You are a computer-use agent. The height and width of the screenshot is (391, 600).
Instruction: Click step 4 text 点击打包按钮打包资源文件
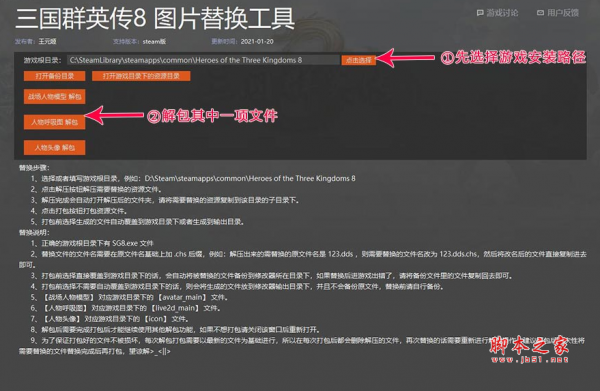click(79, 211)
